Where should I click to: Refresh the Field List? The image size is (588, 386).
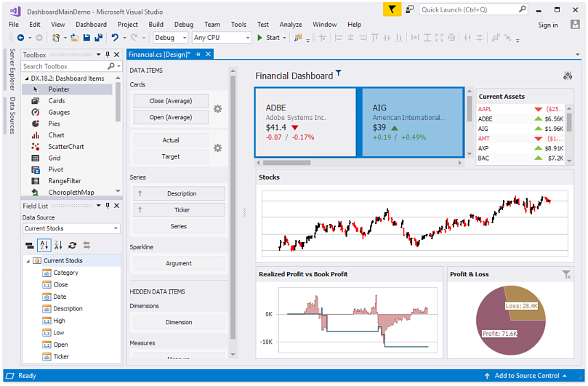[73, 245]
